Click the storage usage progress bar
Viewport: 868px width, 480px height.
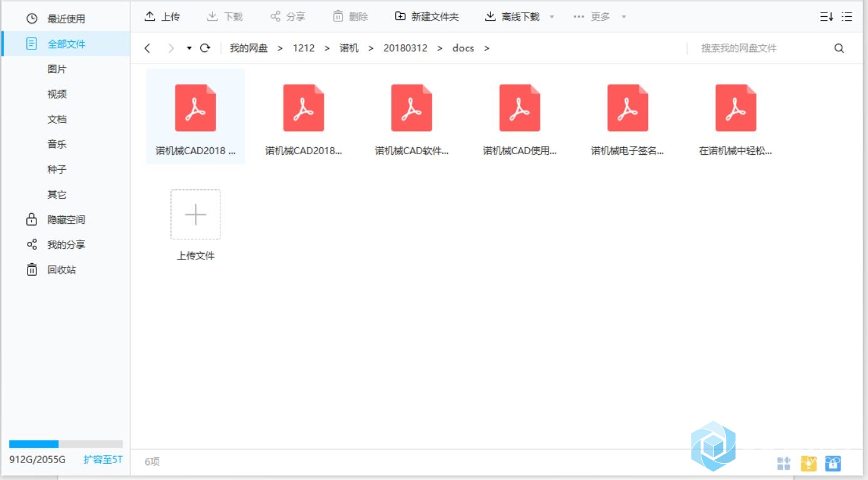pyautogui.click(x=66, y=444)
